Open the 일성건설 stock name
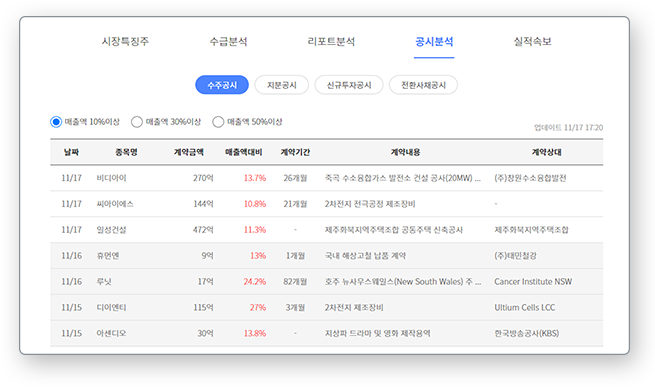Screen dimensions: 655x387 pyautogui.click(x=111, y=230)
